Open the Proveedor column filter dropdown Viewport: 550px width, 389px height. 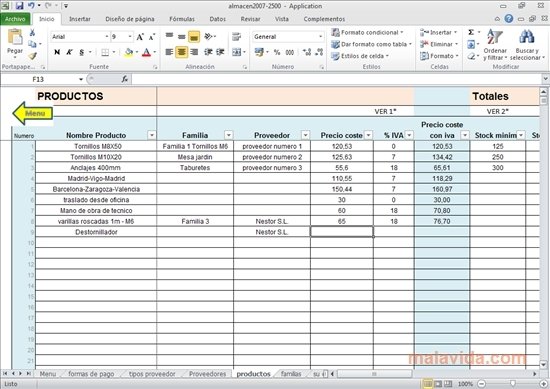pyautogui.click(x=305, y=135)
